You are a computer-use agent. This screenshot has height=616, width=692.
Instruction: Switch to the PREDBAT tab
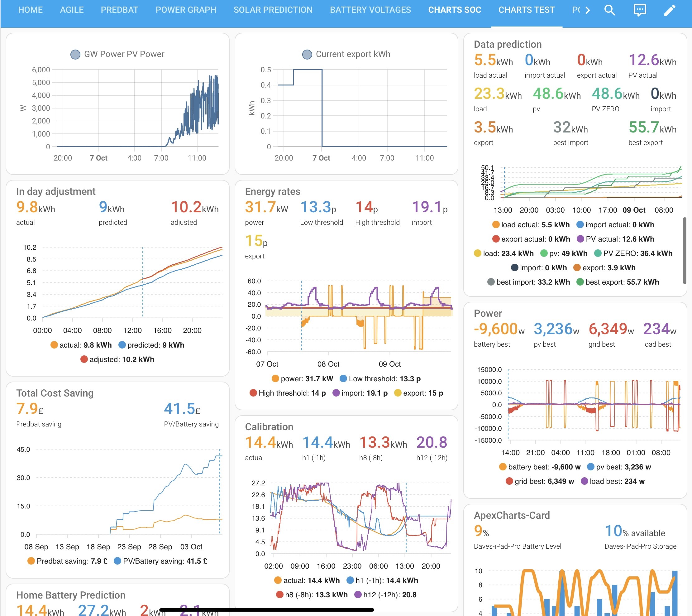point(120,10)
